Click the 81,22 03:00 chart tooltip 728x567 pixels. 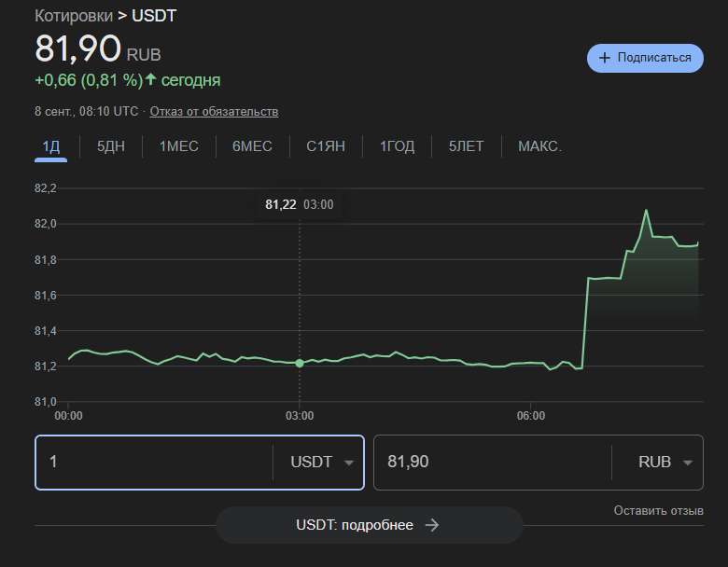coord(300,204)
